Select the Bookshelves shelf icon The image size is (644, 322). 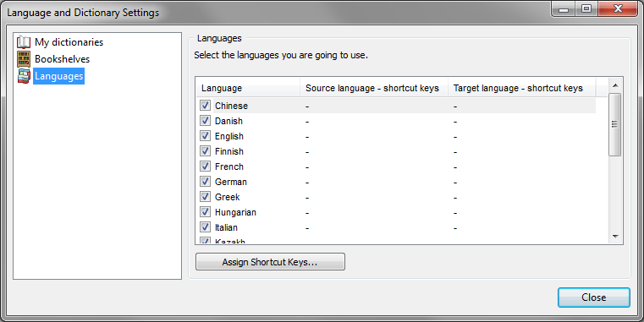click(x=24, y=59)
